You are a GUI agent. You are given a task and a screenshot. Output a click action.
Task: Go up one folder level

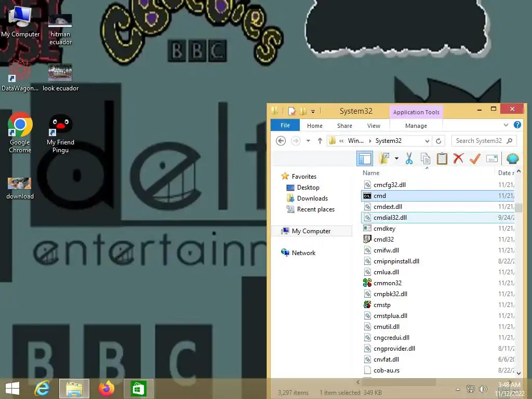coord(320,140)
